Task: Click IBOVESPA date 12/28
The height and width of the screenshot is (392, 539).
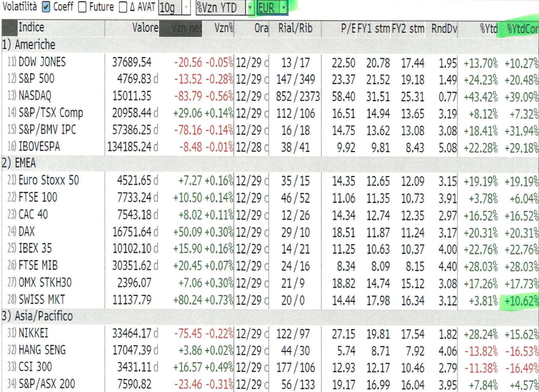Action: pyautogui.click(x=249, y=147)
